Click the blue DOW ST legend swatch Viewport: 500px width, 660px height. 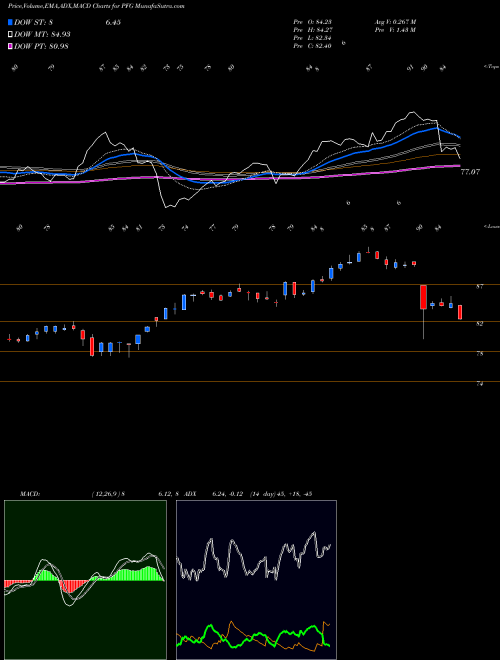click(10, 22)
